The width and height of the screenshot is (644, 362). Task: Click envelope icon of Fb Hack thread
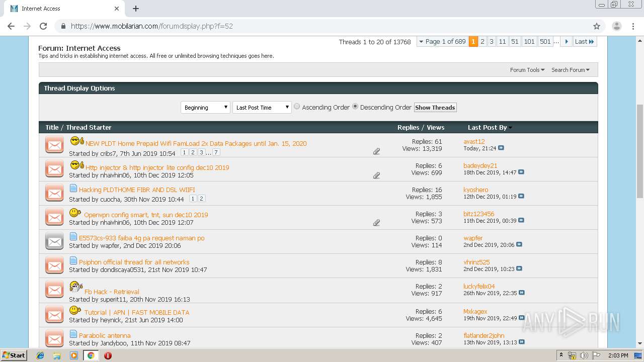click(x=54, y=290)
